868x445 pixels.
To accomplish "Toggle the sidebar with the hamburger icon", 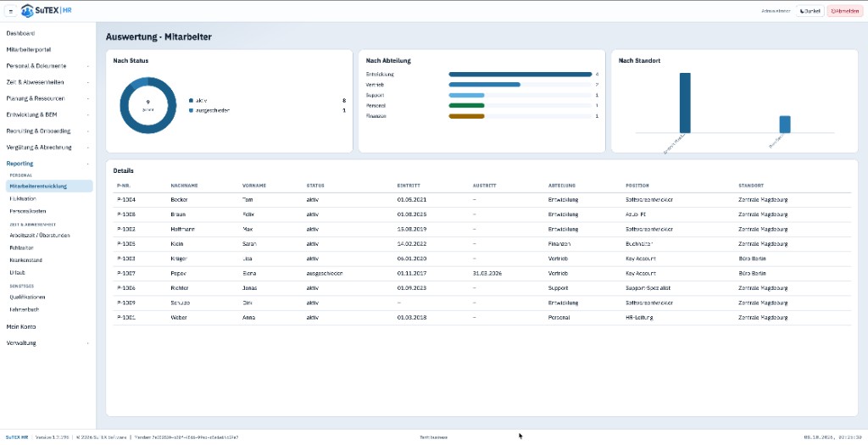I will pyautogui.click(x=11, y=11).
